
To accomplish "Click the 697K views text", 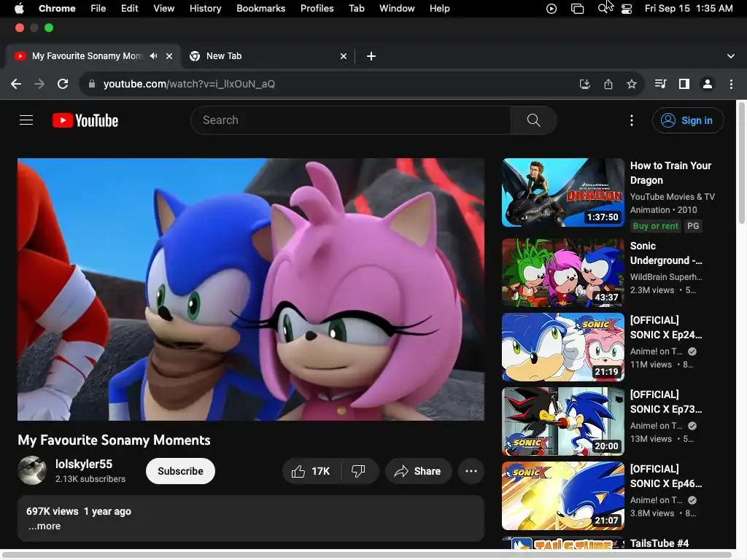I will [x=53, y=511].
